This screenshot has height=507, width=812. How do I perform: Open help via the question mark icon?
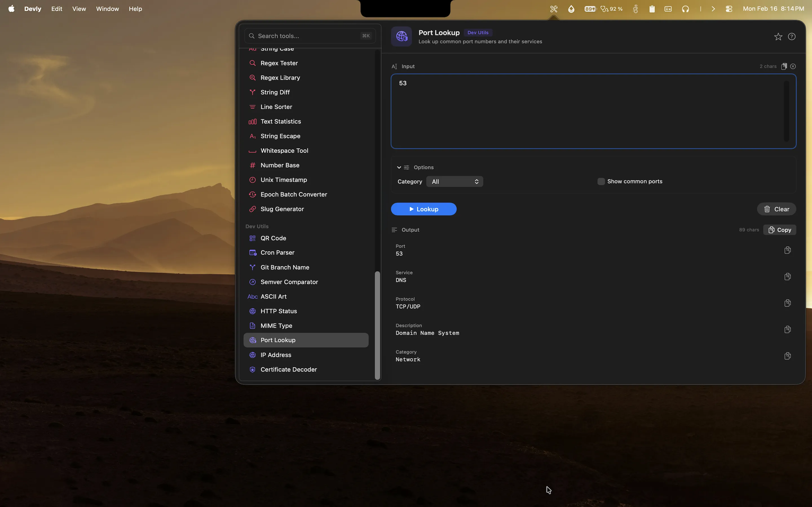pyautogui.click(x=791, y=37)
